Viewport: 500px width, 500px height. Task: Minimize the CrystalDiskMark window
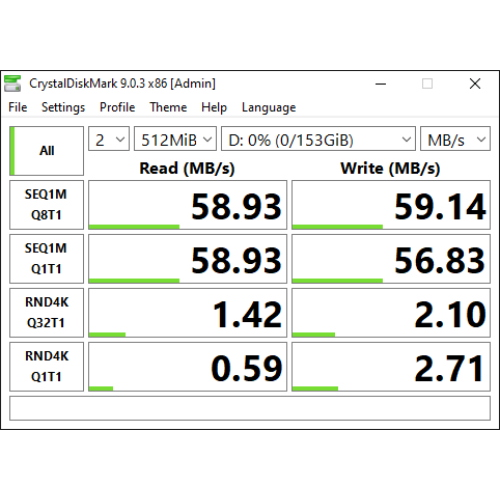[381, 84]
